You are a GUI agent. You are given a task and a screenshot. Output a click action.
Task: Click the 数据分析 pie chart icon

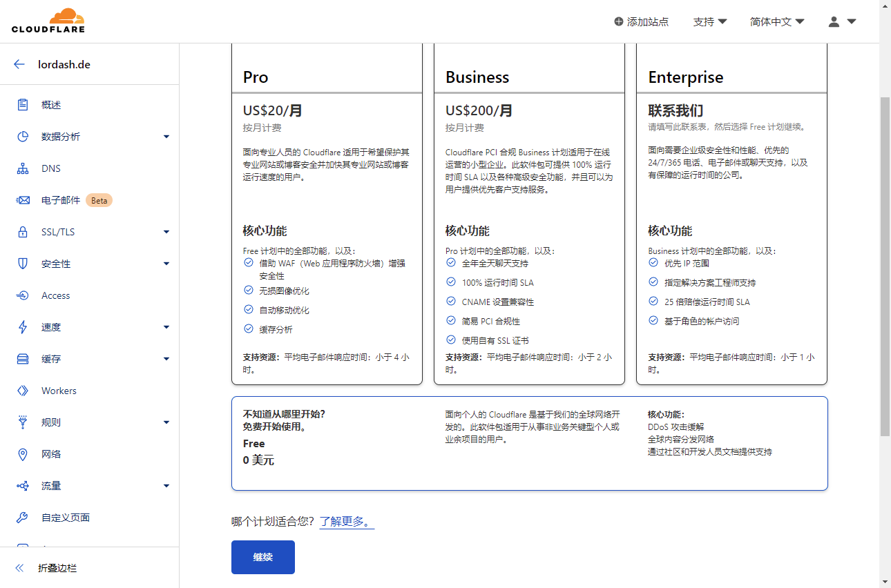click(23, 137)
